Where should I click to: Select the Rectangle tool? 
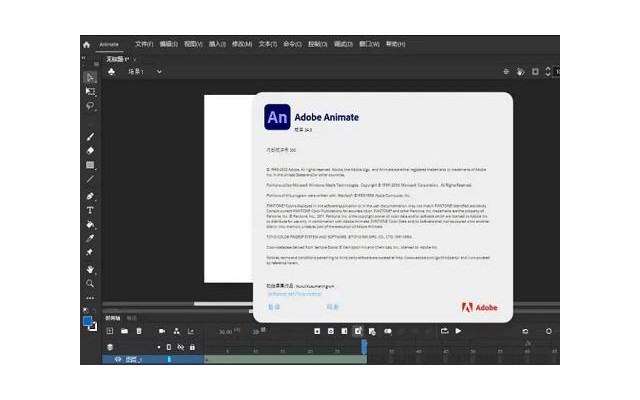tap(90, 165)
